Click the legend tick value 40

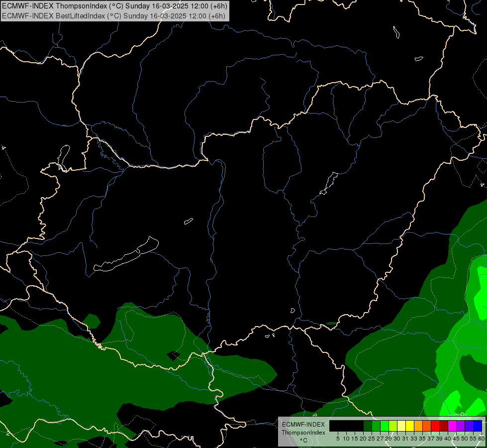[x=448, y=439]
